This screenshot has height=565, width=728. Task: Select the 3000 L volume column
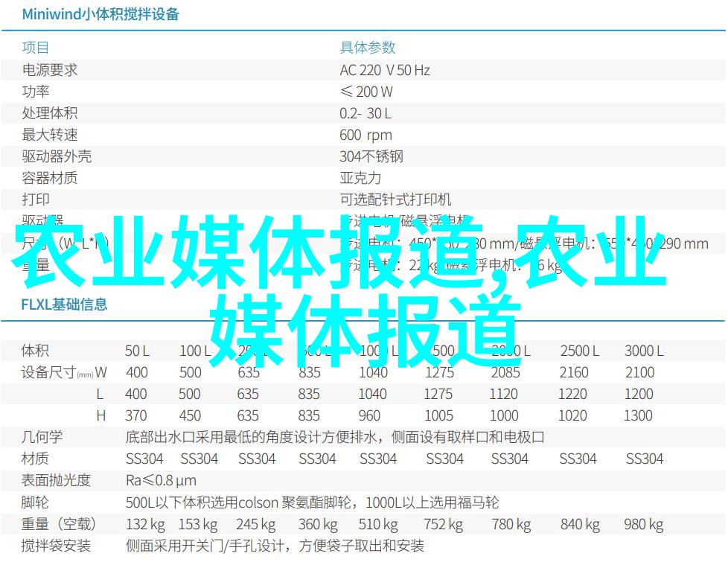[x=644, y=351]
